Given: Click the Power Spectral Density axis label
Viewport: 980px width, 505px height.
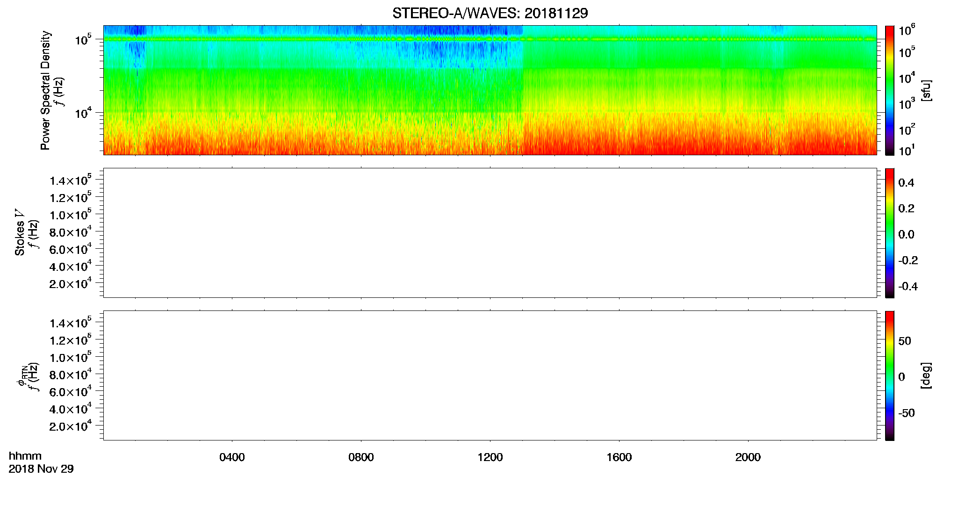Looking at the screenshot, I should tap(45, 90).
